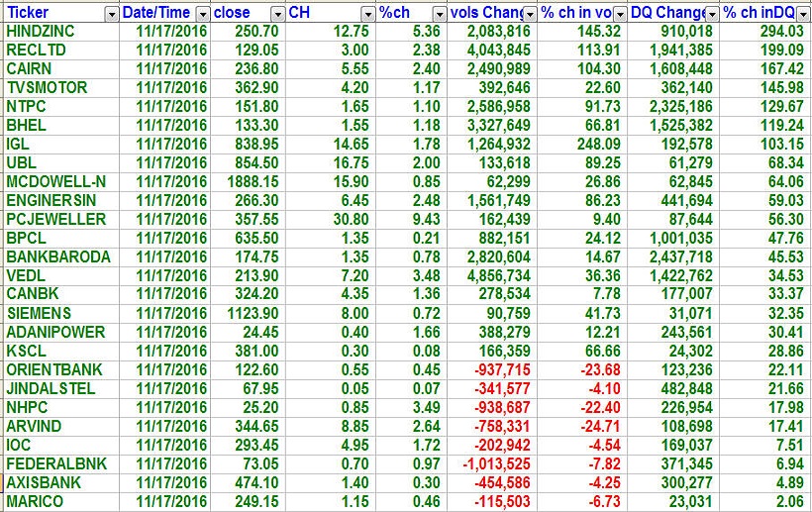Open the Ticker column filter dropdown
The image size is (812, 512).
(x=109, y=13)
